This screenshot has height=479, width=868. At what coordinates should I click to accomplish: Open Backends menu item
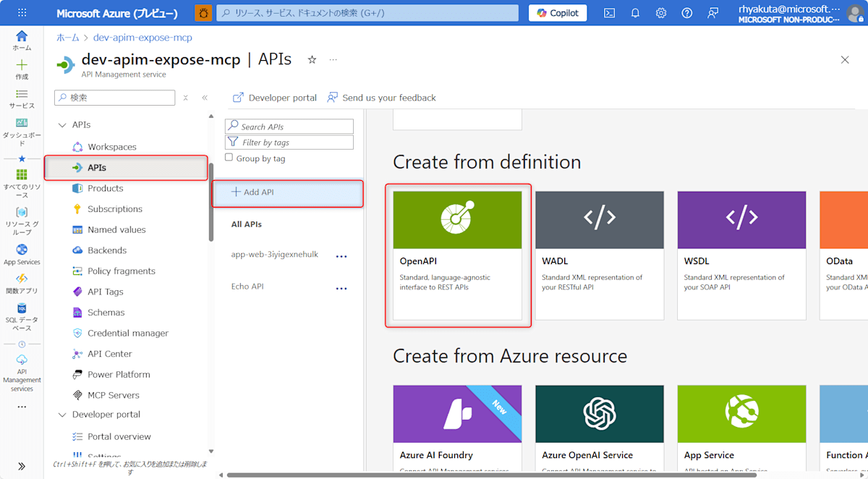(x=106, y=250)
